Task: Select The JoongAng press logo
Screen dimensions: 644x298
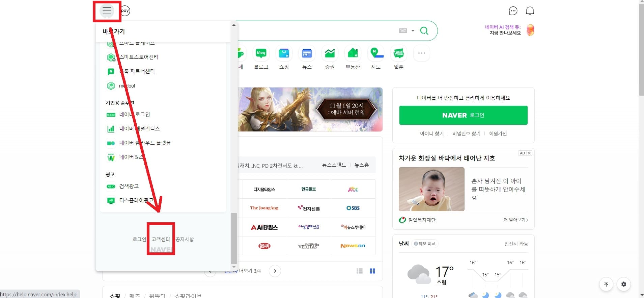Action: (x=264, y=208)
